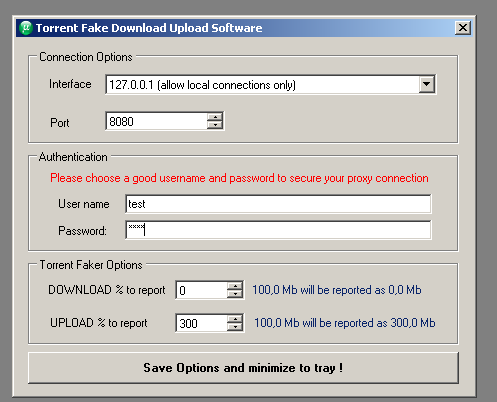Click the download reported as 0,0 Mb text

(337, 290)
